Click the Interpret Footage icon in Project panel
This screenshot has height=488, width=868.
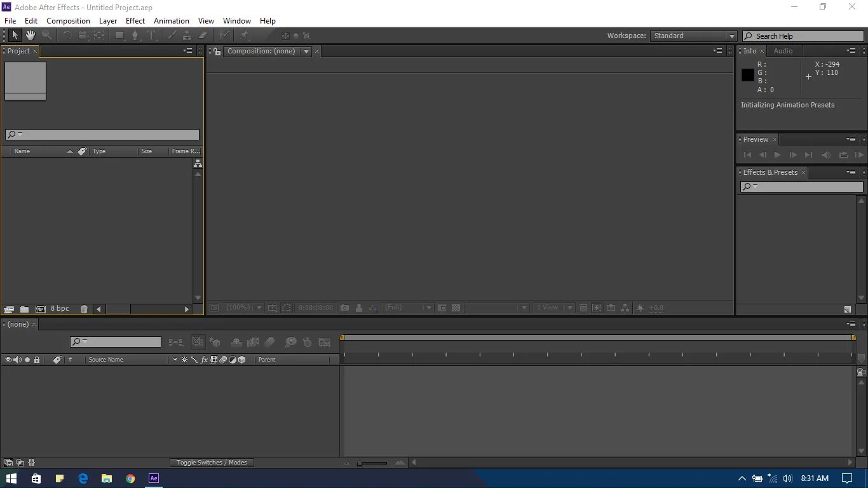[x=9, y=309]
